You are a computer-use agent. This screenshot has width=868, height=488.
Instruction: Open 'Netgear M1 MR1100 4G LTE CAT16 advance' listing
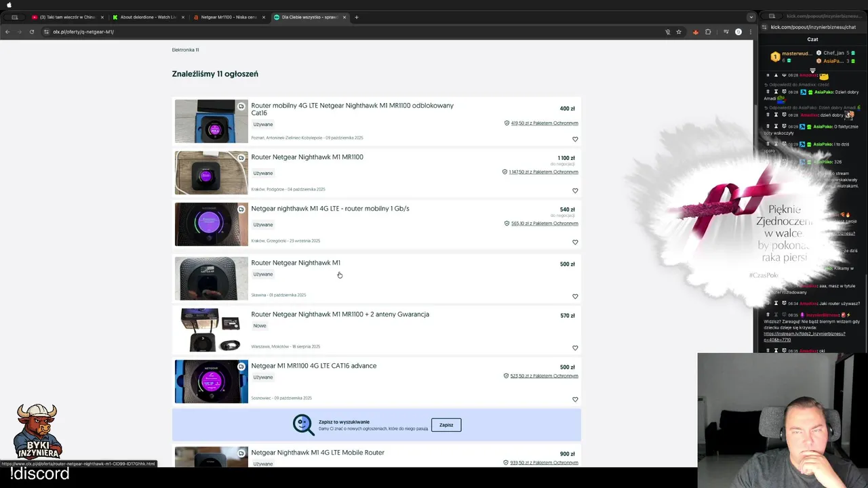point(313,366)
